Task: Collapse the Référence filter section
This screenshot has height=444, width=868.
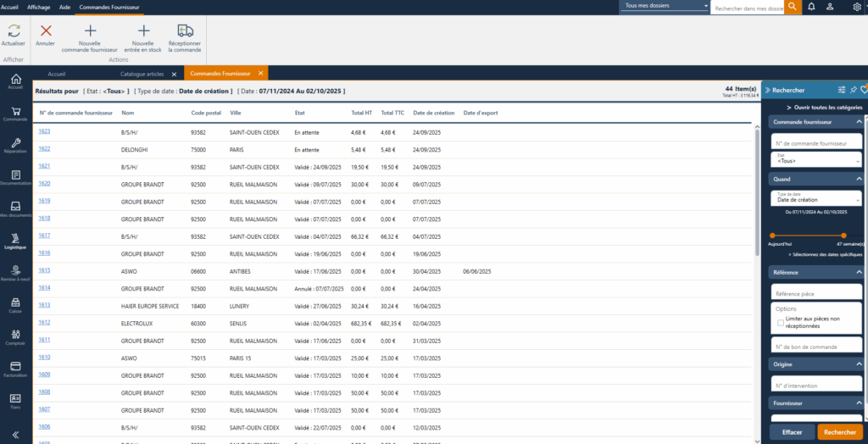Action: [859, 272]
